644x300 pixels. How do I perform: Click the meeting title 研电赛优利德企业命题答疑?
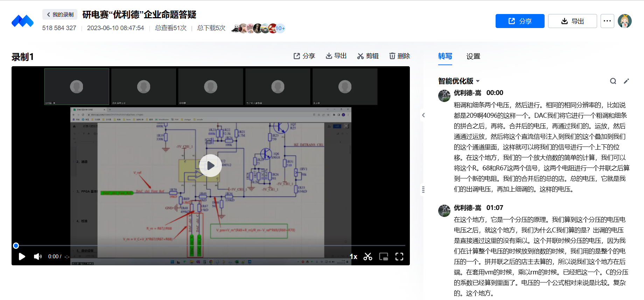pyautogui.click(x=139, y=15)
